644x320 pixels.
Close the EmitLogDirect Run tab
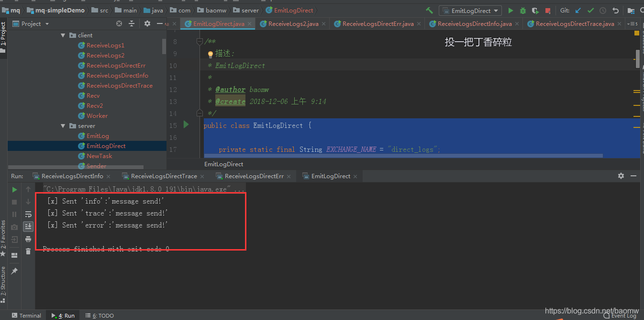pyautogui.click(x=355, y=176)
